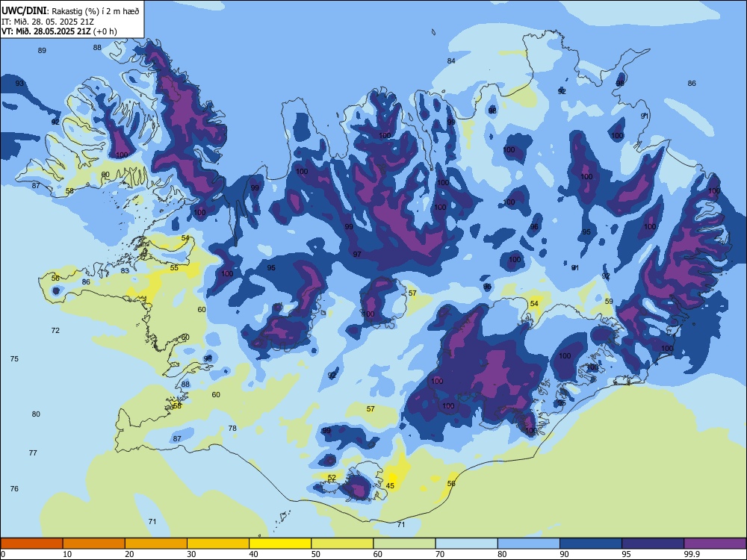The image size is (747, 560).
Task: Click the humidity value 75 on the map
Action: coord(14,359)
